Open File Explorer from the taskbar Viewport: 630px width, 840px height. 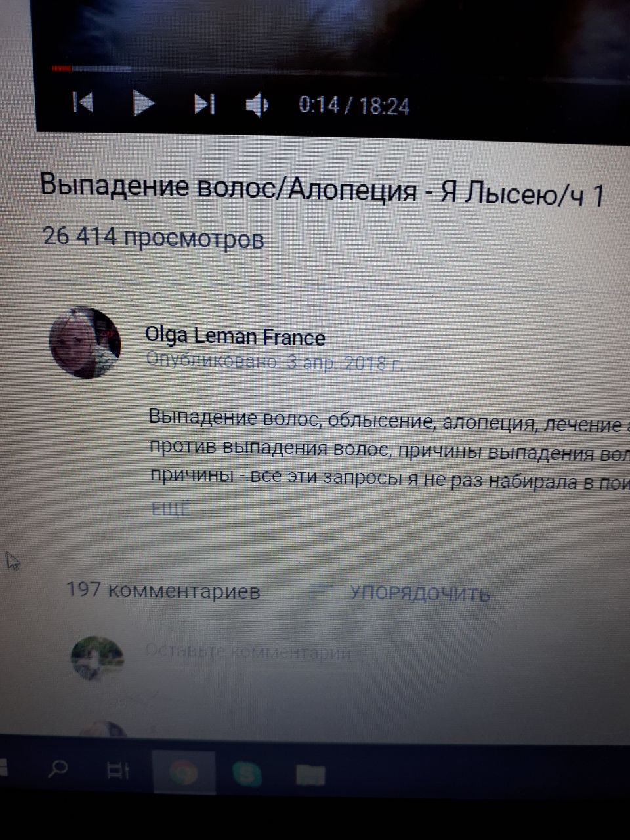coord(310,775)
